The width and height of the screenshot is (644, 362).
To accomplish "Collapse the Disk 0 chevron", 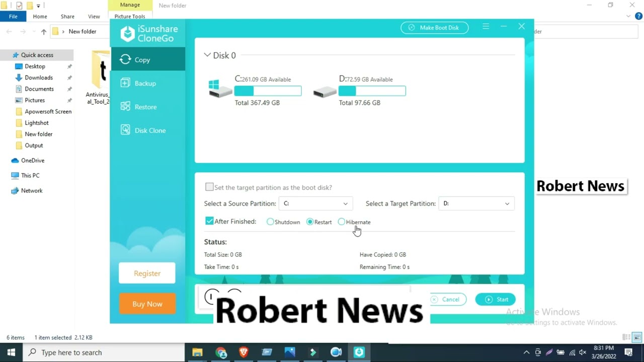I will click(207, 55).
